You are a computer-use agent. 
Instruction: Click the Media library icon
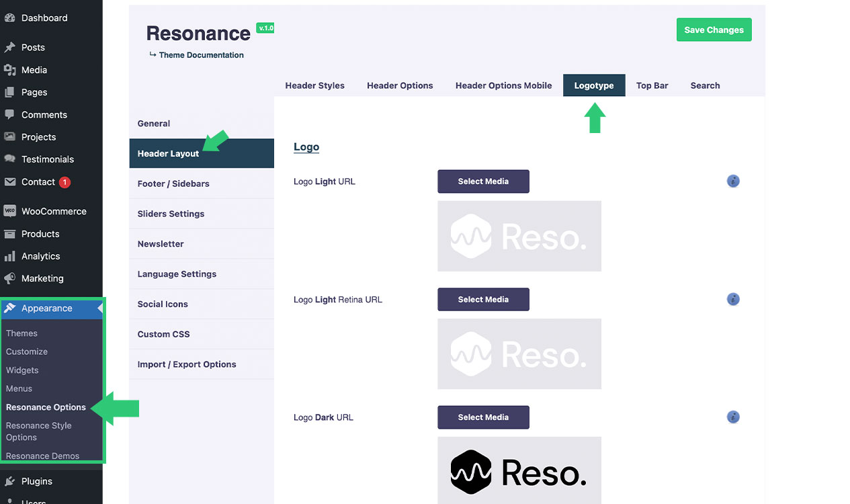pyautogui.click(x=9, y=70)
